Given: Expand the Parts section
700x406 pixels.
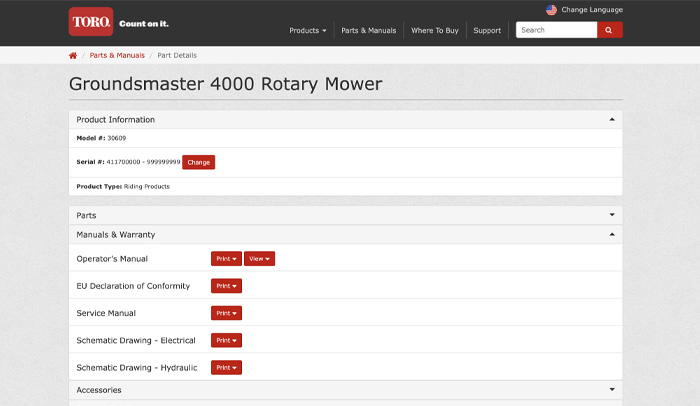Looking at the screenshot, I should (x=346, y=215).
